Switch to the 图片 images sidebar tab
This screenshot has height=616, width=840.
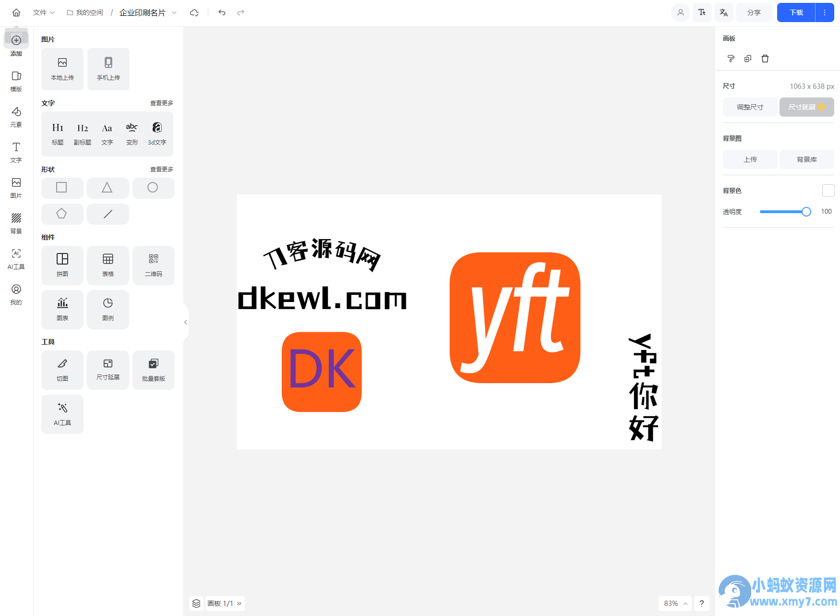pyautogui.click(x=16, y=188)
